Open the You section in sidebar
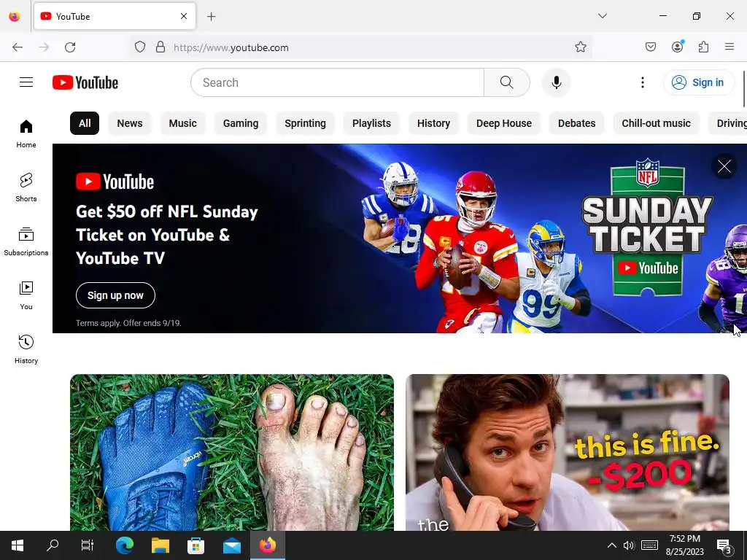Image resolution: width=747 pixels, height=560 pixels. coord(26,296)
